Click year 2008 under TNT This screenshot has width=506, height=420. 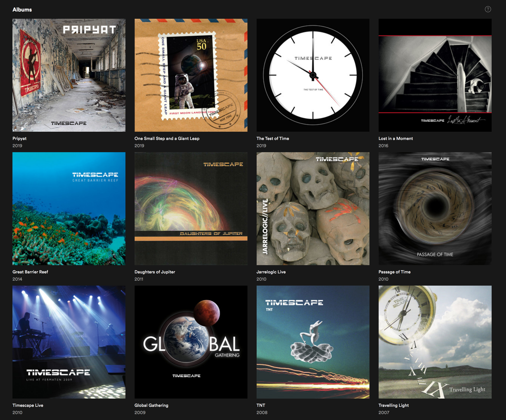pos(262,413)
